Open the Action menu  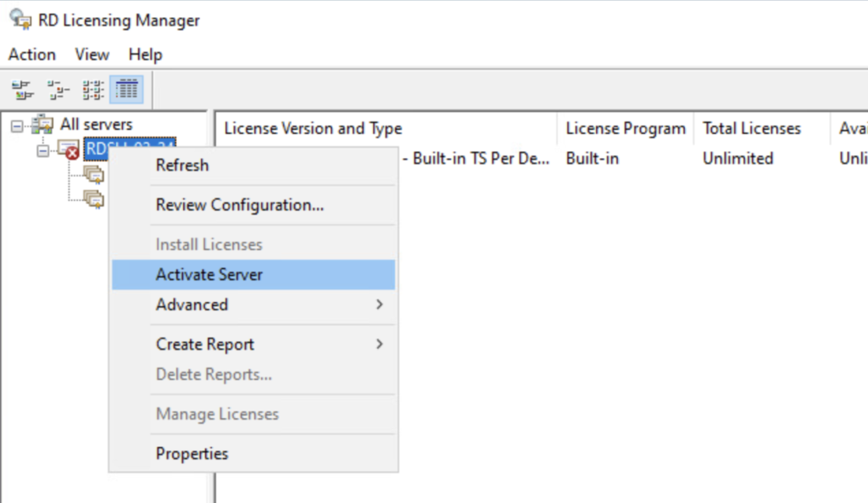[x=32, y=54]
